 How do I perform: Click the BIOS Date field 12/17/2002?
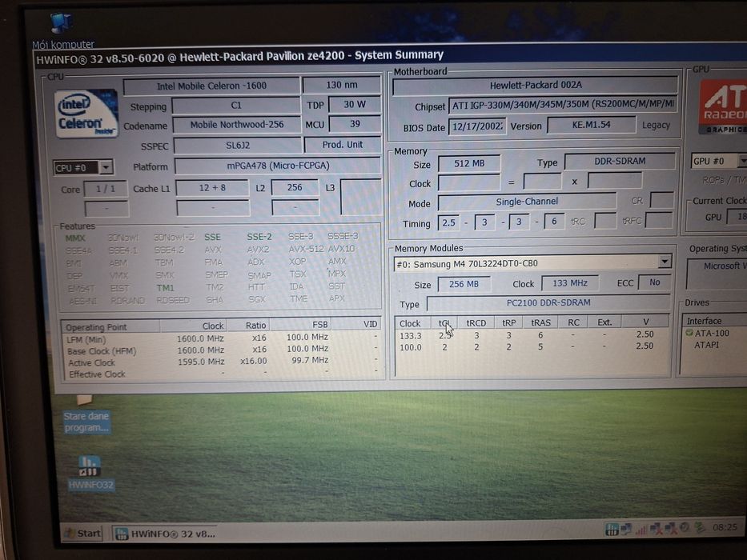click(477, 126)
